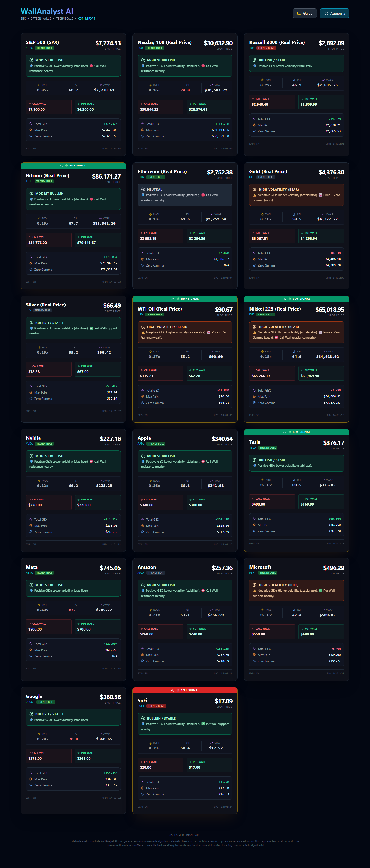The width and height of the screenshot is (370, 868).
Task: Click the Nvidia Max Pain value $215.00
Action: coord(112,526)
